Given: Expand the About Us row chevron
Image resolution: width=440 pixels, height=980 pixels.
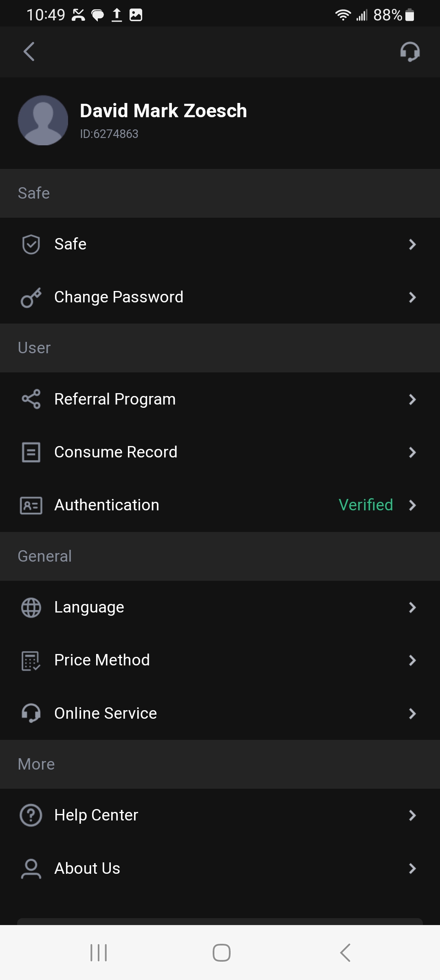Looking at the screenshot, I should (412, 868).
